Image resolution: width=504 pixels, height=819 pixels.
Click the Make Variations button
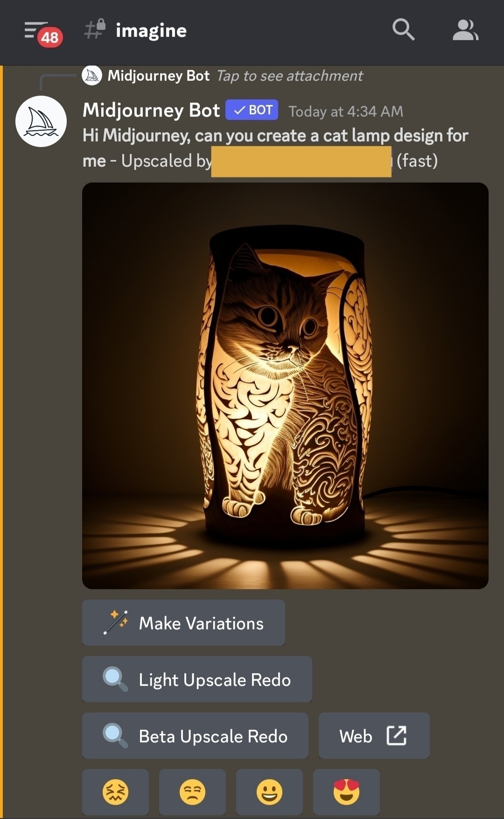[183, 623]
